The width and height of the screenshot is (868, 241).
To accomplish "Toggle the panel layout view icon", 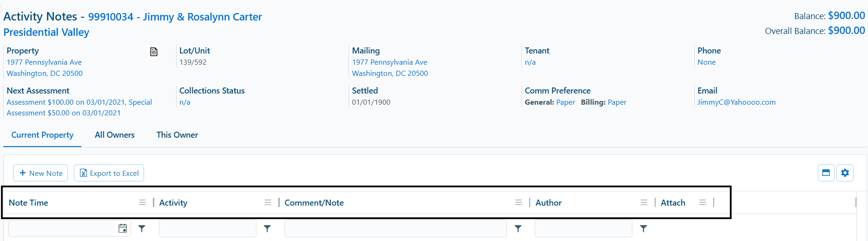I will point(826,173).
